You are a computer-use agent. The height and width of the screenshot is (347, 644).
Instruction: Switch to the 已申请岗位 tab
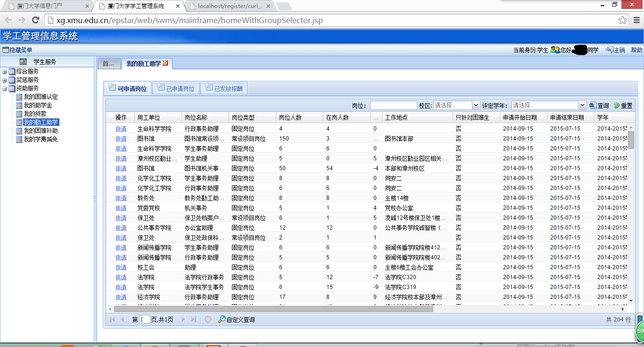click(176, 88)
